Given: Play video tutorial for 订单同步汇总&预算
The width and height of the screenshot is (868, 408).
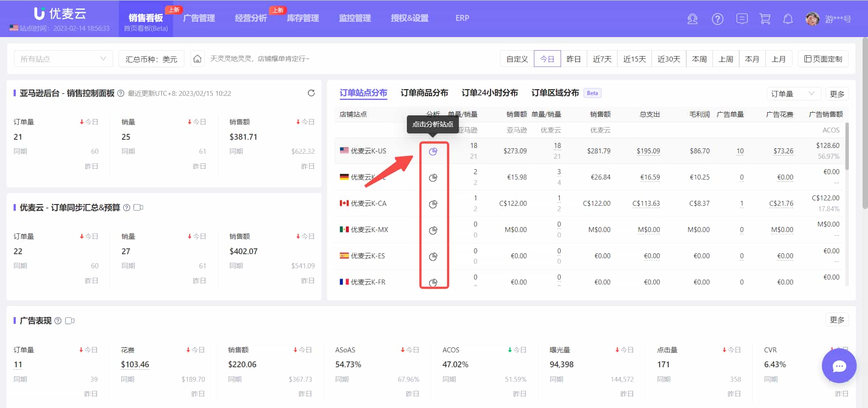Looking at the screenshot, I should [138, 208].
